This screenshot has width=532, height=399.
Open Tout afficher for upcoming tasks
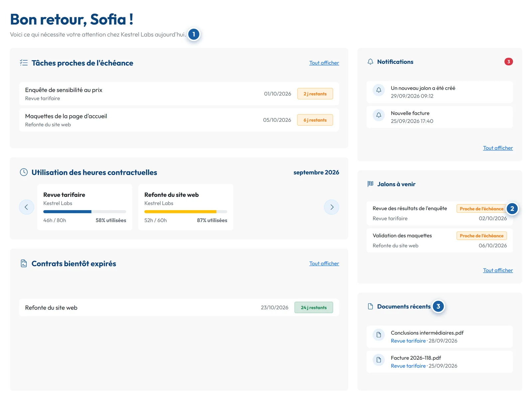click(x=324, y=63)
